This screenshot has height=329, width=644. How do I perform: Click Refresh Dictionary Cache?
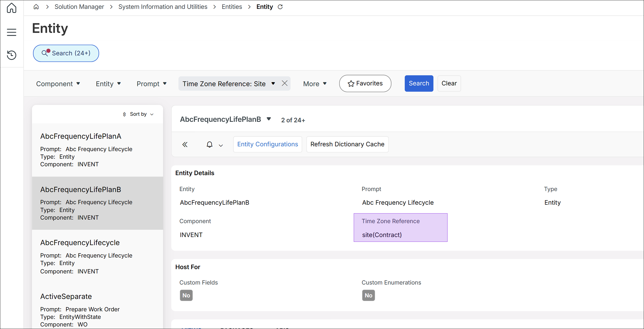point(347,144)
